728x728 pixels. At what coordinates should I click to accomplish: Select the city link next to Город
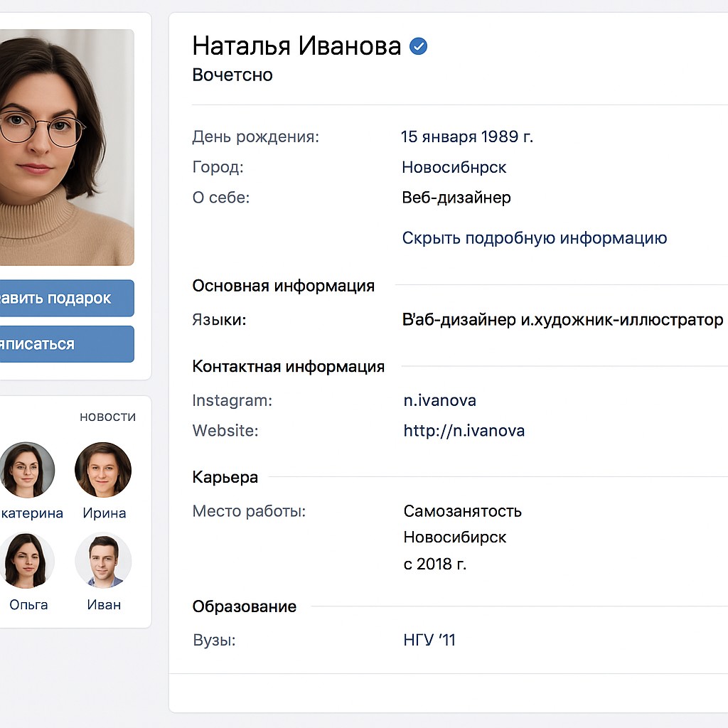point(454,168)
